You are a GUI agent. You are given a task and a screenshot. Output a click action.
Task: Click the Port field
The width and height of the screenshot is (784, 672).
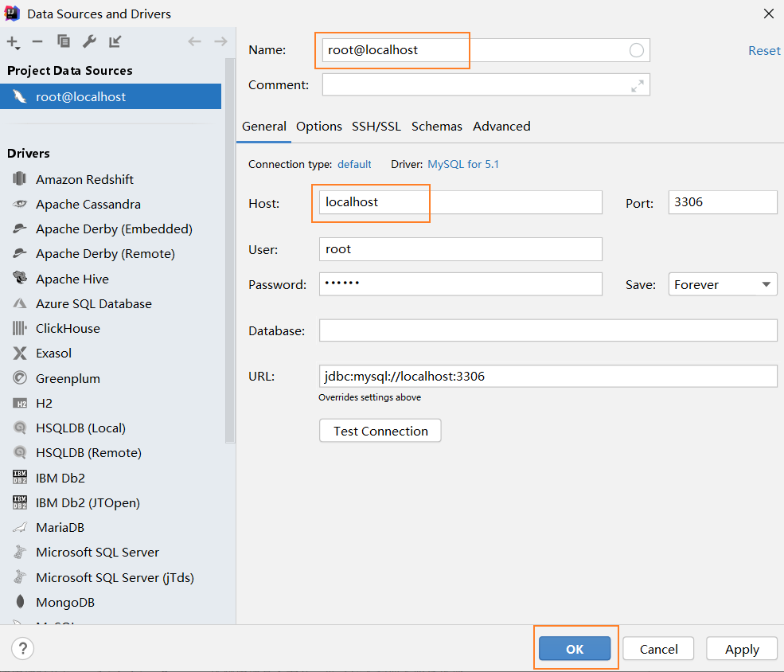pyautogui.click(x=723, y=202)
